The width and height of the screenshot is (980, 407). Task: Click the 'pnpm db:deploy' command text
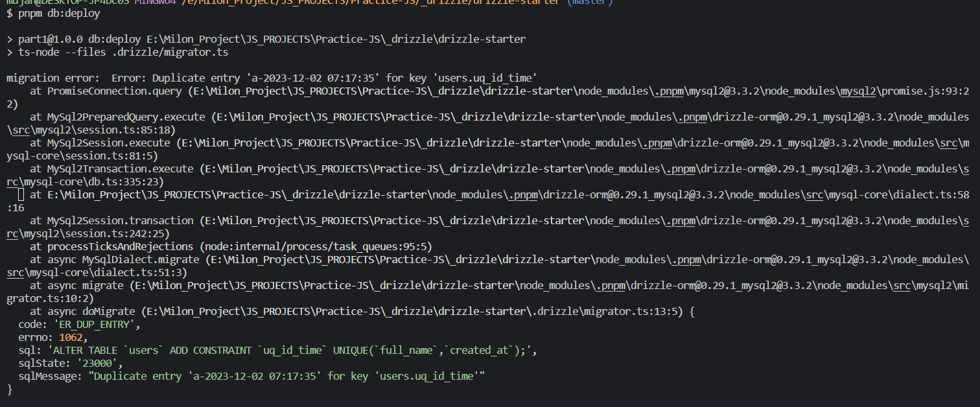[58, 13]
